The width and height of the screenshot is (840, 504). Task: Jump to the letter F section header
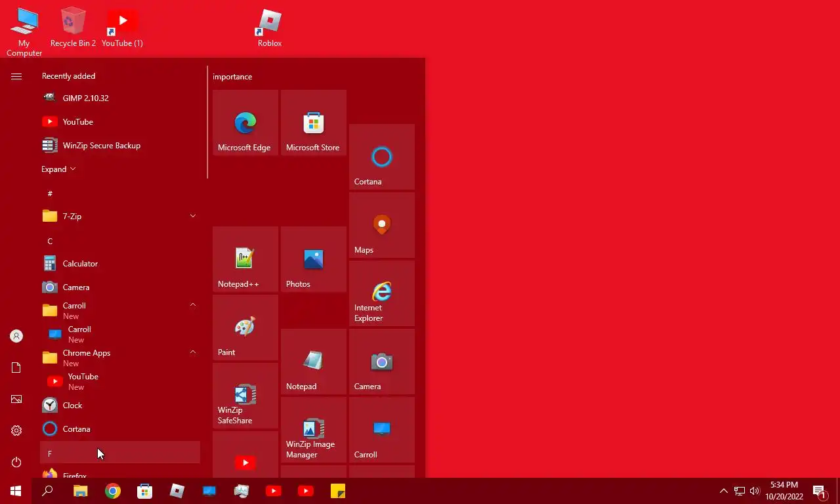[x=120, y=453]
